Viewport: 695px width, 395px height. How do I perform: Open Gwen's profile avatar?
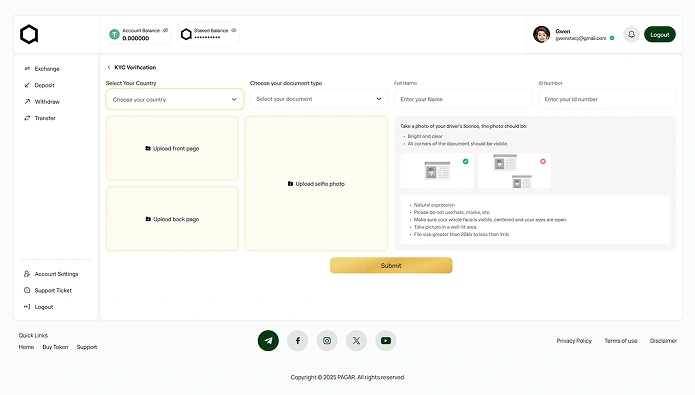click(x=542, y=34)
